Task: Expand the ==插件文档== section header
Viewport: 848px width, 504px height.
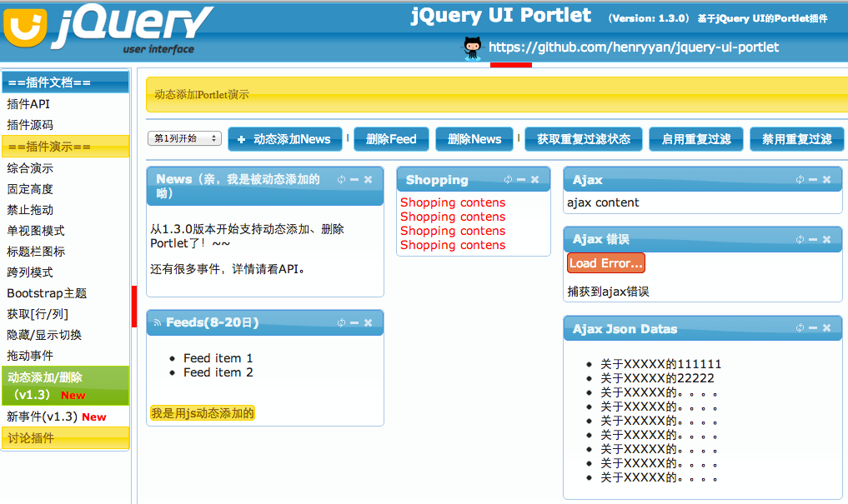Action: coord(65,82)
